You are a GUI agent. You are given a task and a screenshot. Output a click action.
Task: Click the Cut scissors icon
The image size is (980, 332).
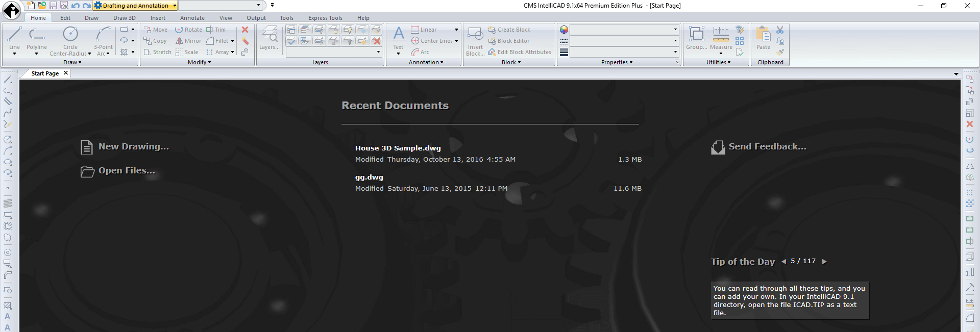point(780,30)
